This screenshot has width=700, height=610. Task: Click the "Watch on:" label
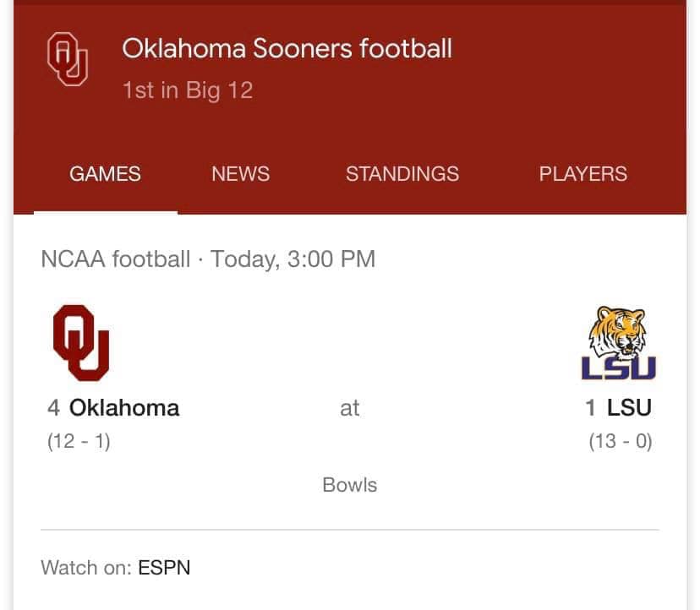click(x=85, y=567)
